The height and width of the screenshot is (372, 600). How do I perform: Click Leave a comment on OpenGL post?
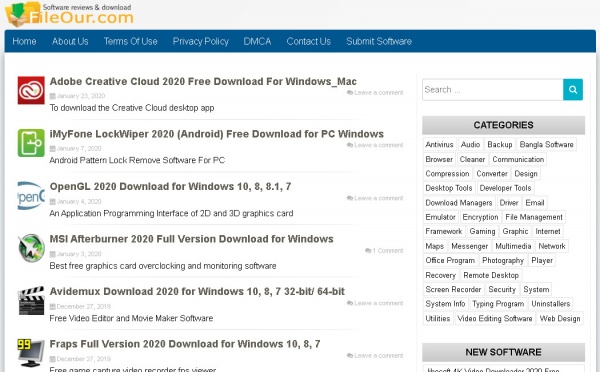point(375,198)
